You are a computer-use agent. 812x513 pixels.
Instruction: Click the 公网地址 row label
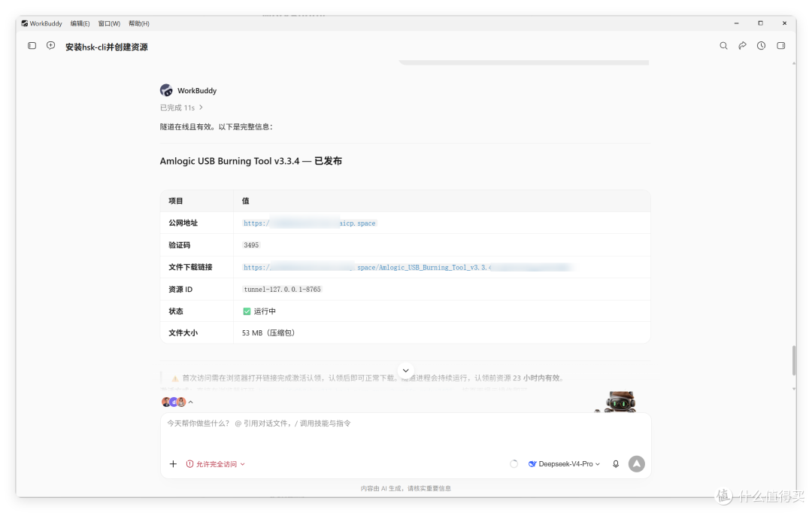pos(183,223)
